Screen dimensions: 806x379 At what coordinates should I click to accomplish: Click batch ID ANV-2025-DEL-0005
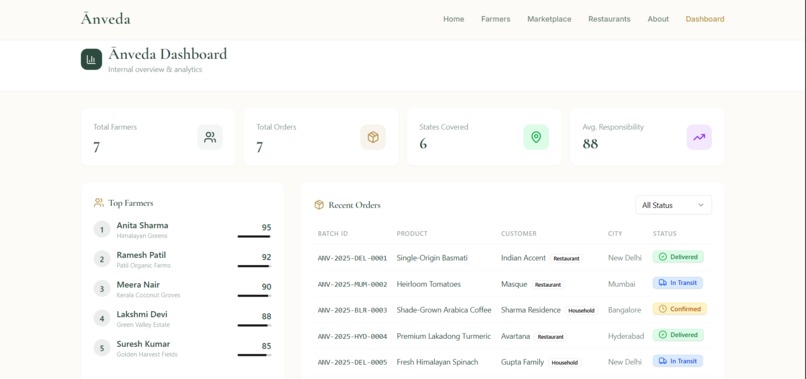pyautogui.click(x=352, y=362)
